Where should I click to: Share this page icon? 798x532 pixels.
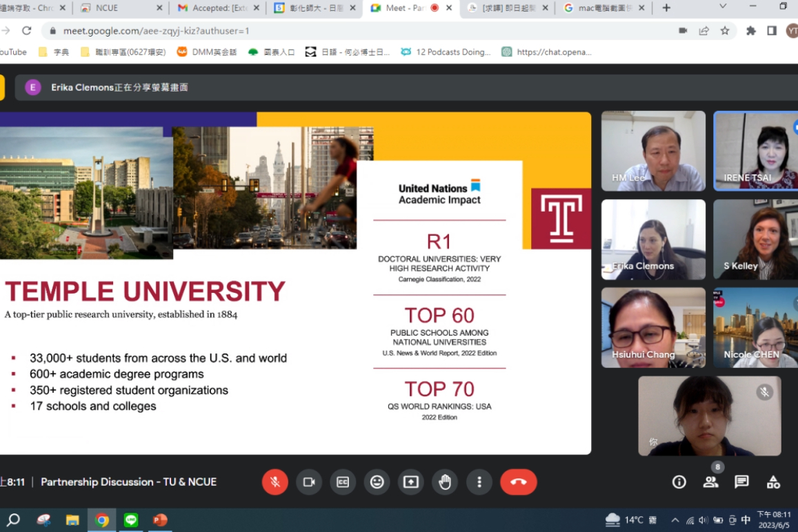click(x=704, y=31)
